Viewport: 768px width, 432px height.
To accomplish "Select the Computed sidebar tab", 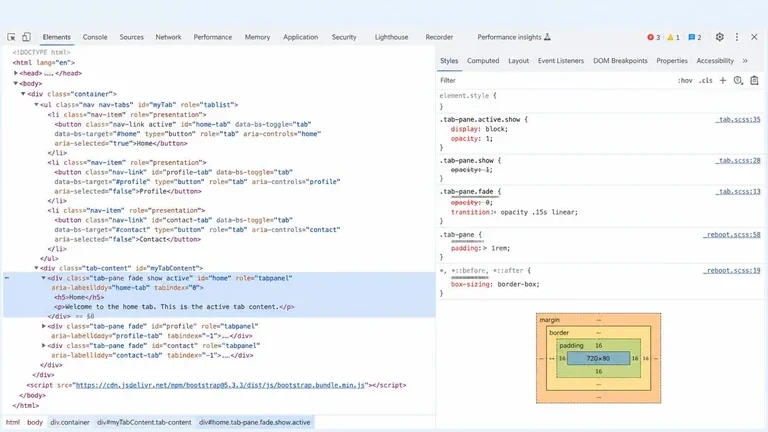I will (x=483, y=61).
